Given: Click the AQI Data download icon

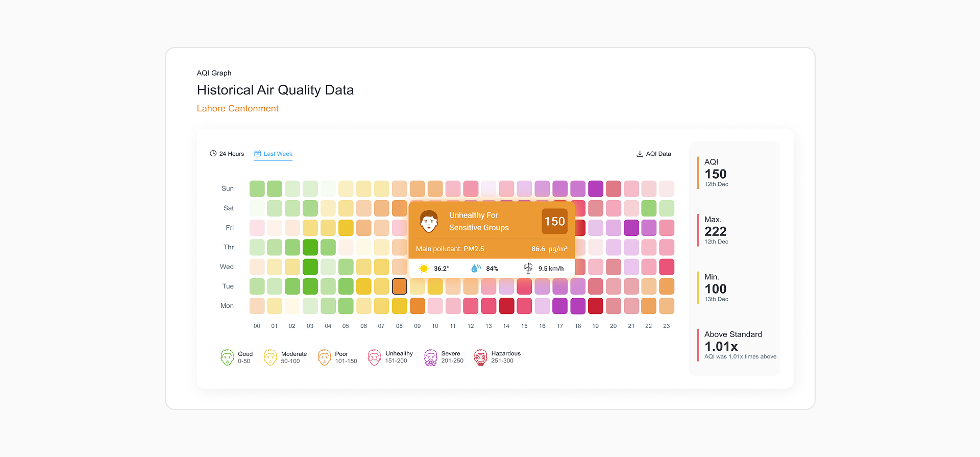Looking at the screenshot, I should pyautogui.click(x=640, y=154).
